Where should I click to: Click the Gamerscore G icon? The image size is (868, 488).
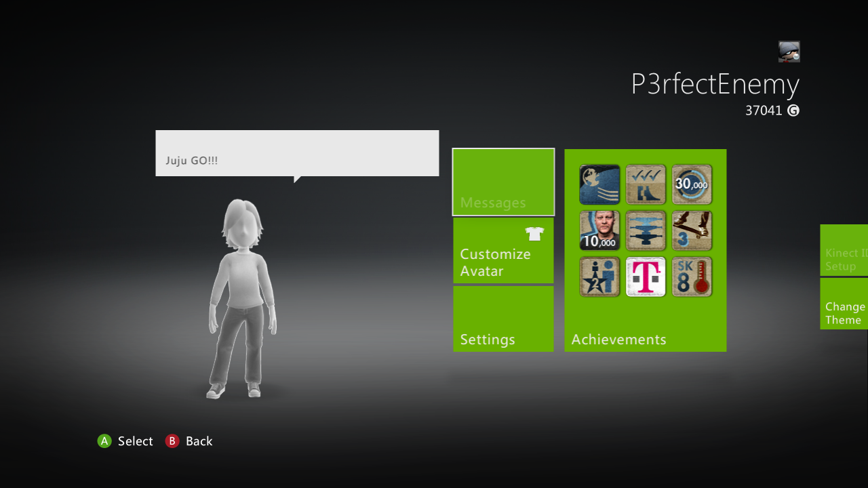click(x=793, y=110)
